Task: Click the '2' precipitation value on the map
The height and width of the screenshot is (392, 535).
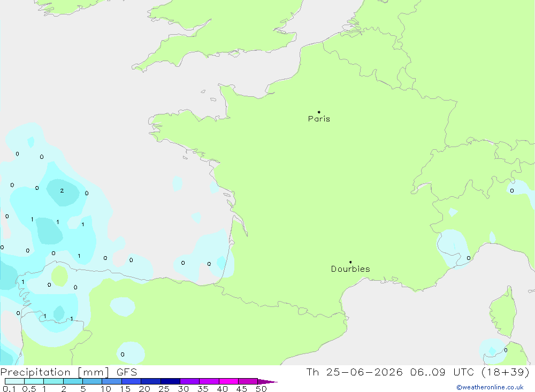Action: point(62,191)
